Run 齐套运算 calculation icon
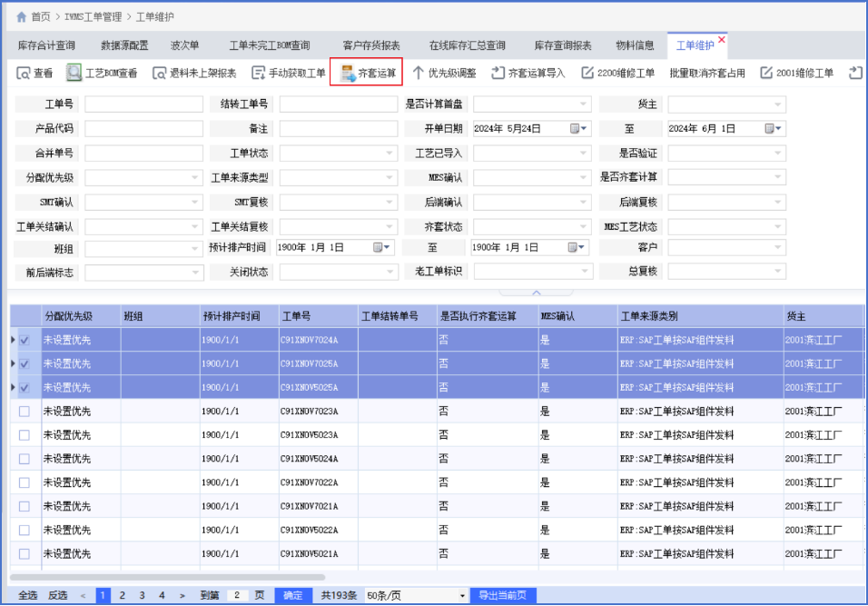This screenshot has width=868, height=606. (347, 74)
